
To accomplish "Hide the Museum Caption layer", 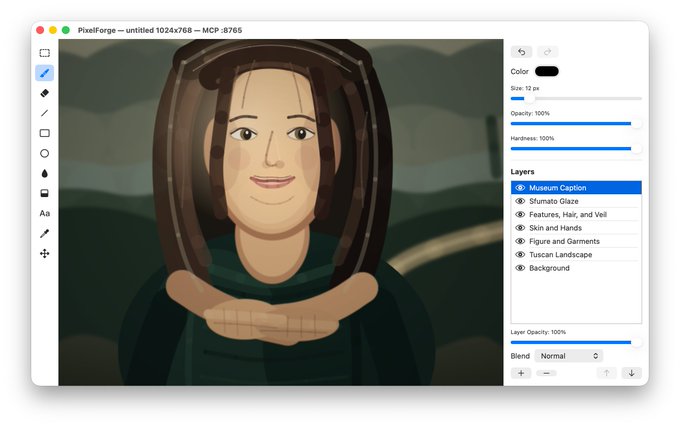I will pos(520,188).
